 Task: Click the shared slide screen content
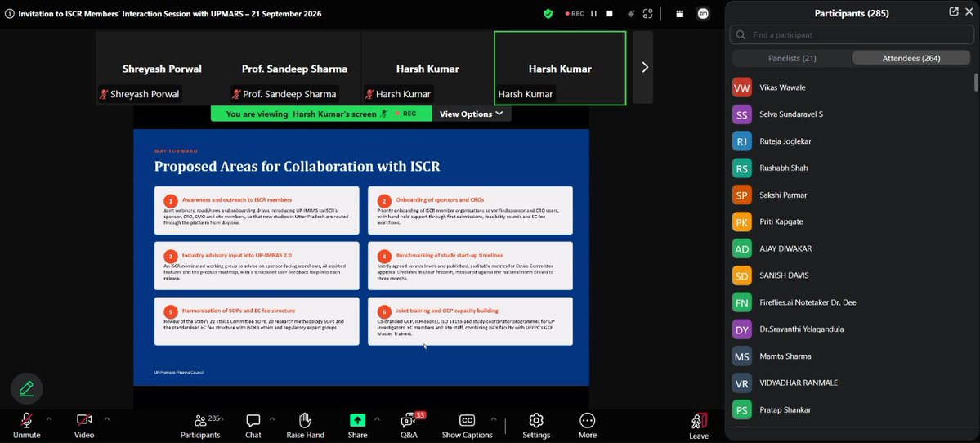click(361, 257)
